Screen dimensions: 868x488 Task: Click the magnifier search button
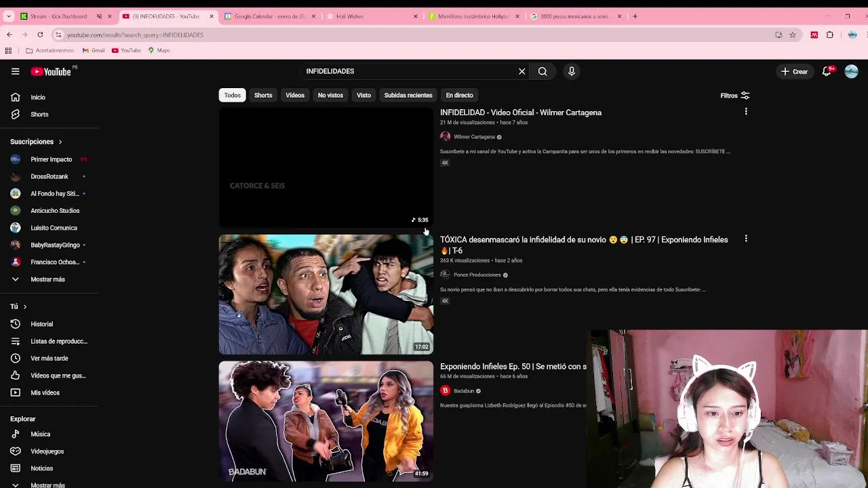coord(542,71)
